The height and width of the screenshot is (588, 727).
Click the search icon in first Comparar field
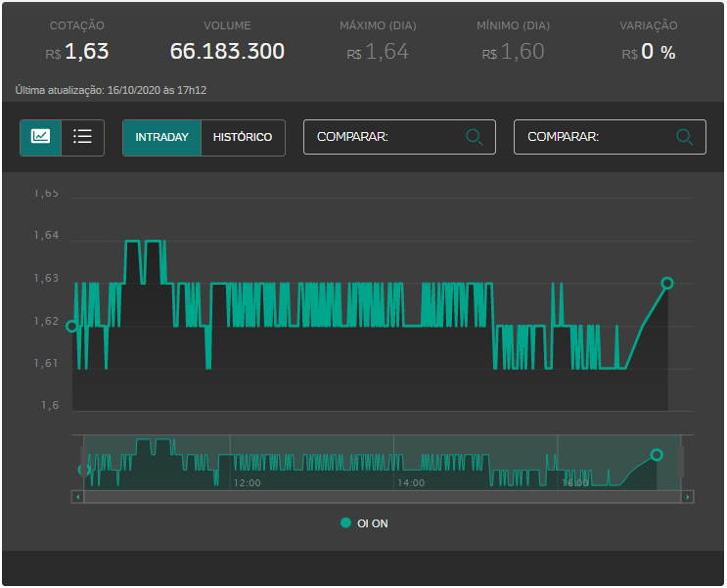click(475, 137)
